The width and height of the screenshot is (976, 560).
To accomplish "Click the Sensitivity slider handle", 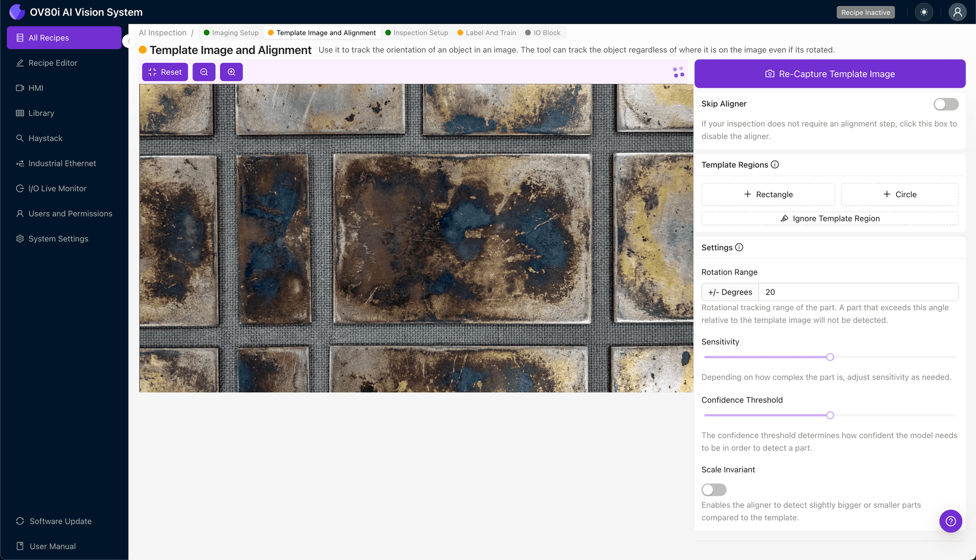I will [830, 357].
